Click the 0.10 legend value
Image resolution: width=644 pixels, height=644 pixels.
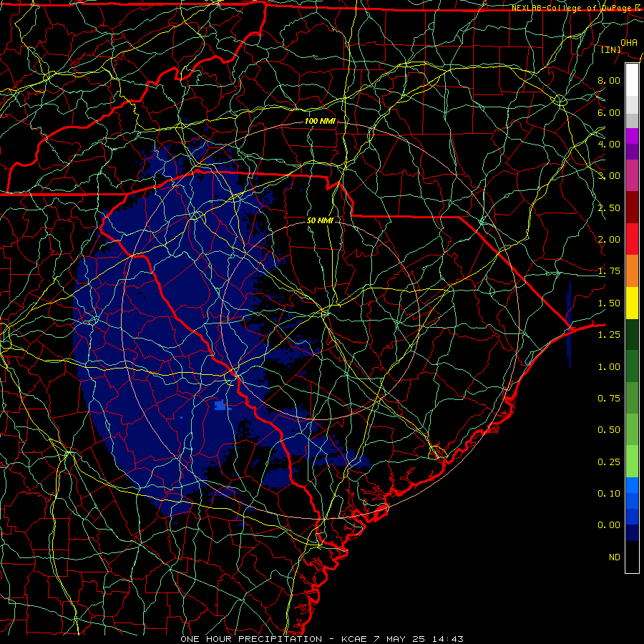coord(609,494)
